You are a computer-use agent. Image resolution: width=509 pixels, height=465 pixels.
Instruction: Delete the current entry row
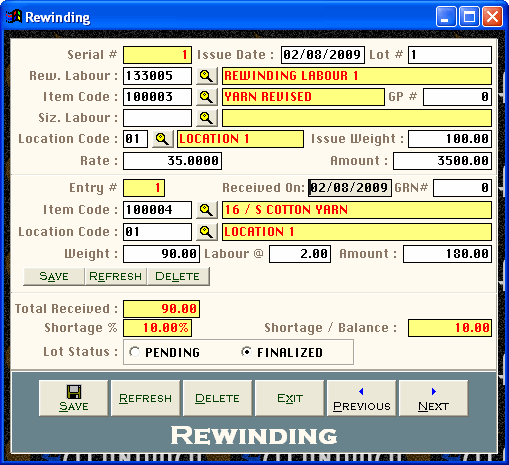coord(178,276)
